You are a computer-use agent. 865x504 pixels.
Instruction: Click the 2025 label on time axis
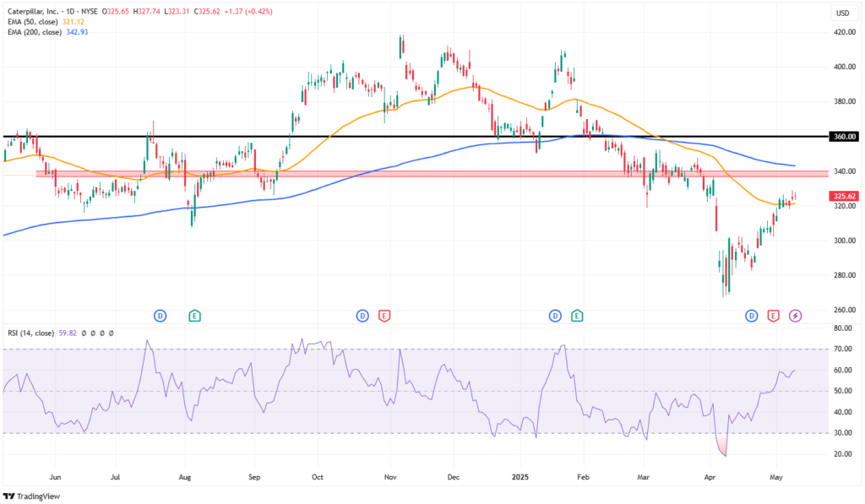tap(520, 478)
